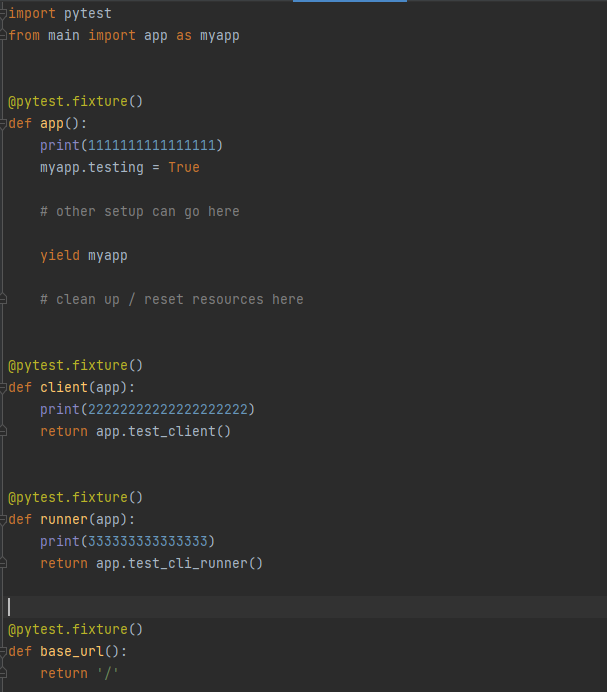Click "as" keyword in the import line
The image size is (607, 692).
pyautogui.click(x=184, y=35)
